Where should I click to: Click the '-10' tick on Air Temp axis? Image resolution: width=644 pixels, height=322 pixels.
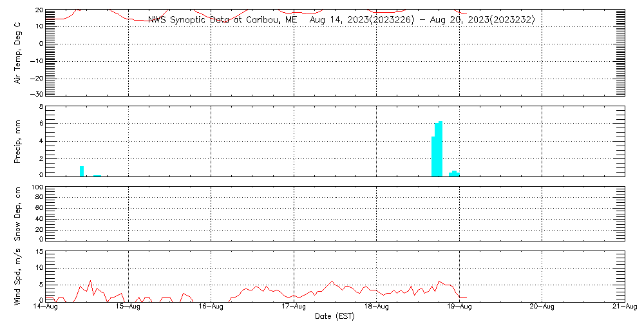[x=37, y=61]
